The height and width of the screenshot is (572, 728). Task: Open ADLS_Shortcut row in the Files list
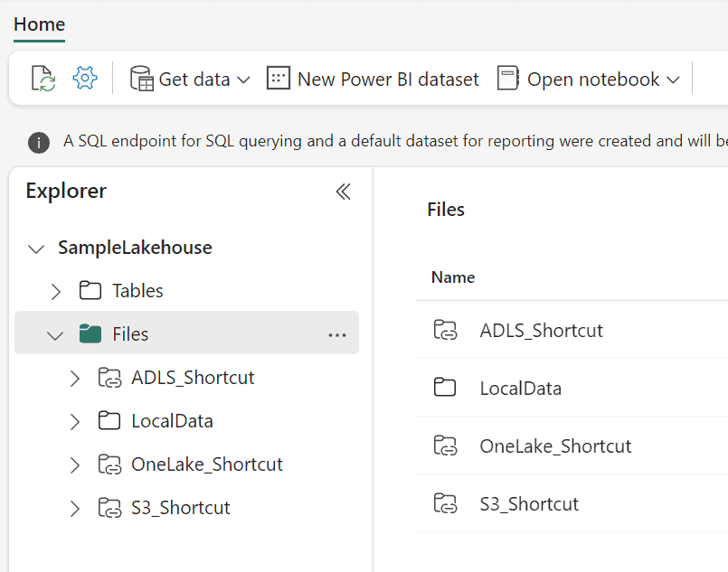[571, 330]
